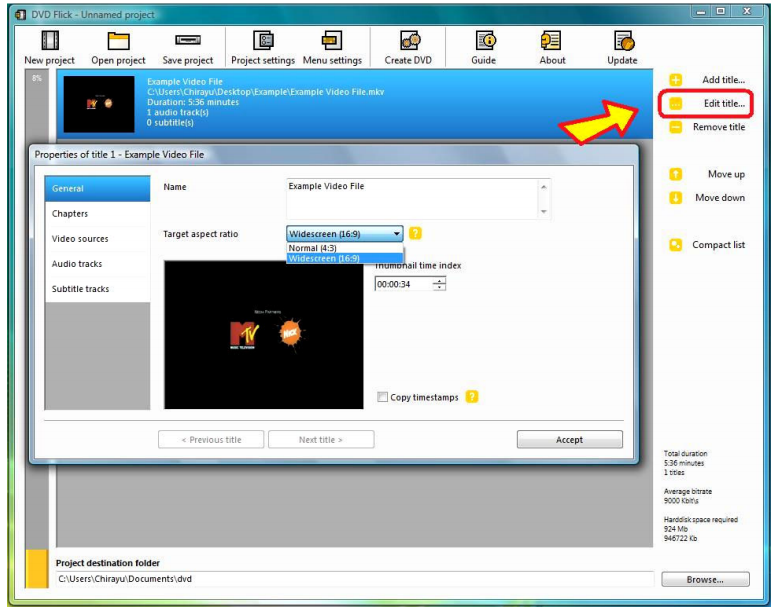Image resolution: width=774 pixels, height=610 pixels.
Task: Select the General tab
Action: [x=97, y=189]
